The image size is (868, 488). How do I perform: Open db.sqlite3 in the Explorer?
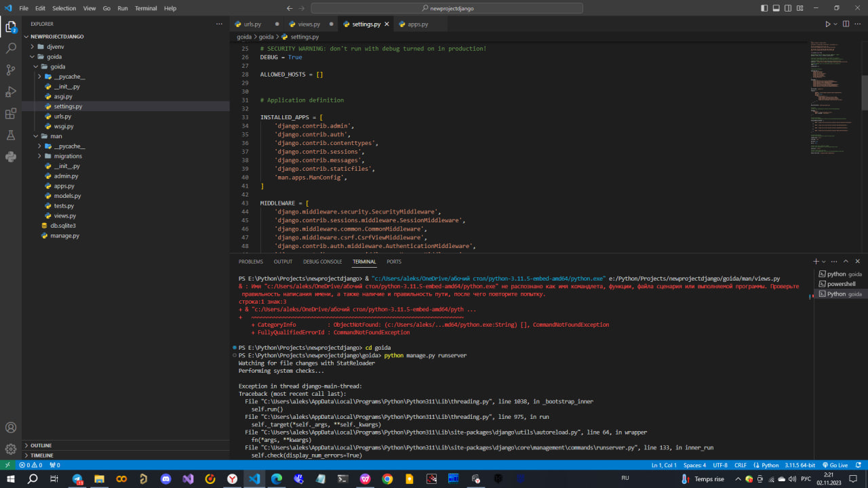point(125,226)
